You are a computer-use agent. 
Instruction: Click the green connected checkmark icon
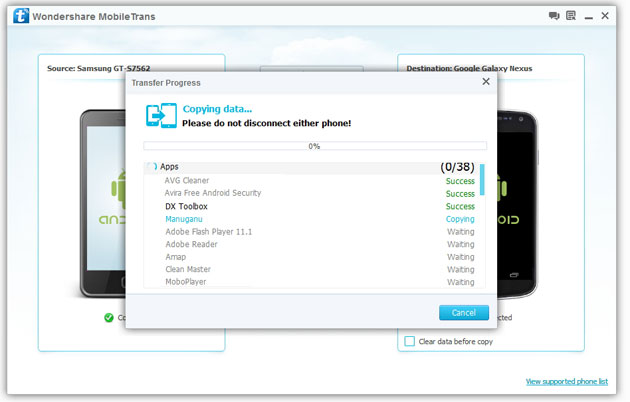coord(109,318)
